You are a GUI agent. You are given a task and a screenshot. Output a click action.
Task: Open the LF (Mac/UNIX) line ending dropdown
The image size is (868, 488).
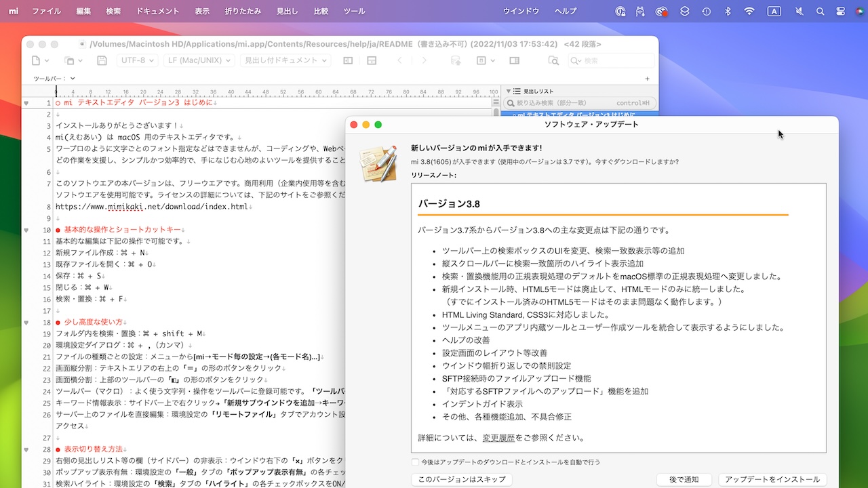click(198, 60)
